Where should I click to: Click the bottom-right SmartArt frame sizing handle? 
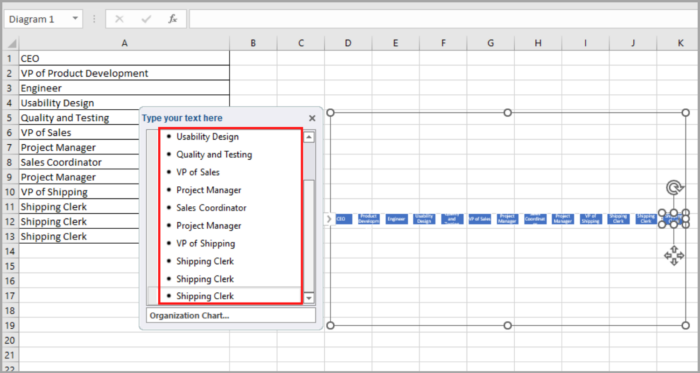point(686,325)
